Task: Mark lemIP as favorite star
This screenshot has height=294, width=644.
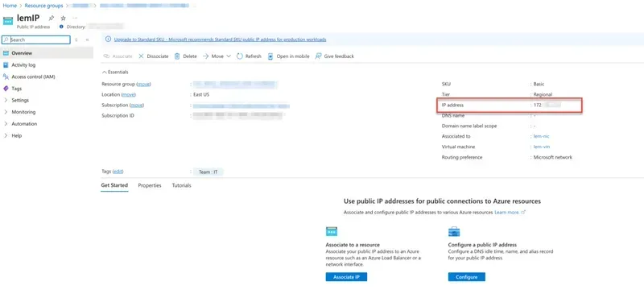Action: pos(63,18)
